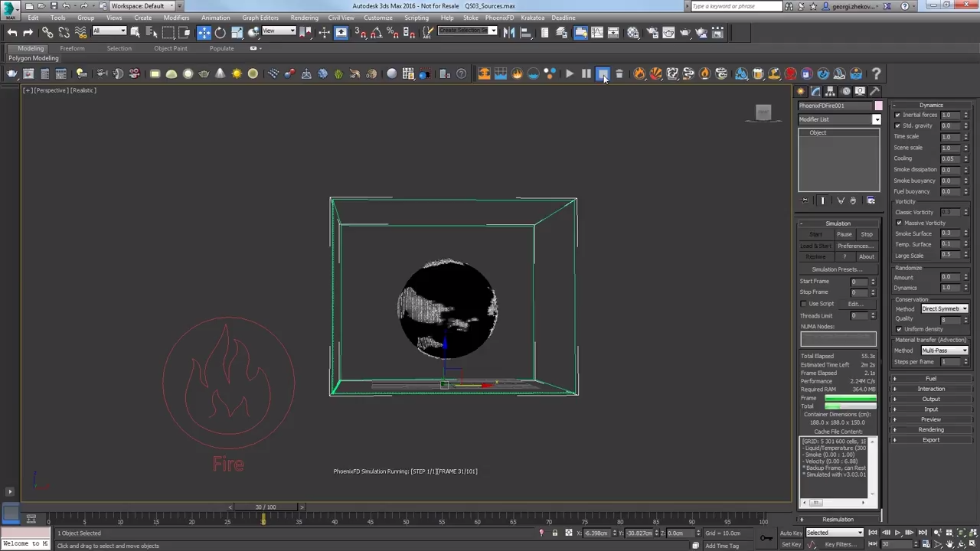Screen dimensions: 980x551
Task: Disable the Massive Vorticity checkbox
Action: tap(899, 223)
